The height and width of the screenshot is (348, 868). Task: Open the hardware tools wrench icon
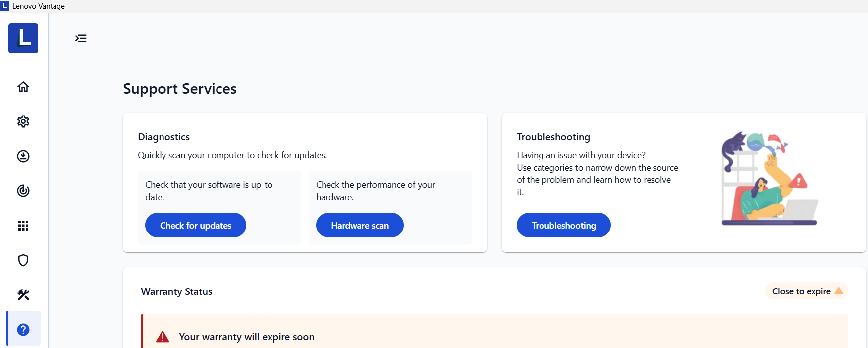tap(23, 295)
